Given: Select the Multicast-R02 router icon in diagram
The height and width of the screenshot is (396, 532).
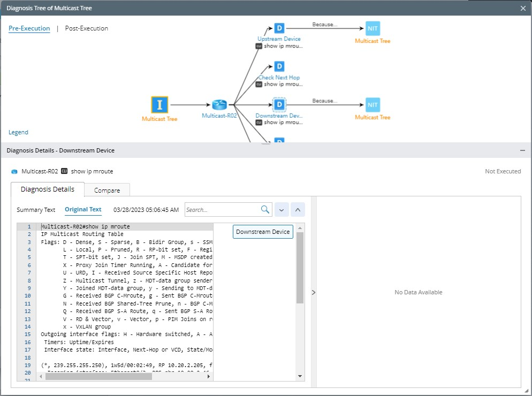Looking at the screenshot, I should point(219,105).
